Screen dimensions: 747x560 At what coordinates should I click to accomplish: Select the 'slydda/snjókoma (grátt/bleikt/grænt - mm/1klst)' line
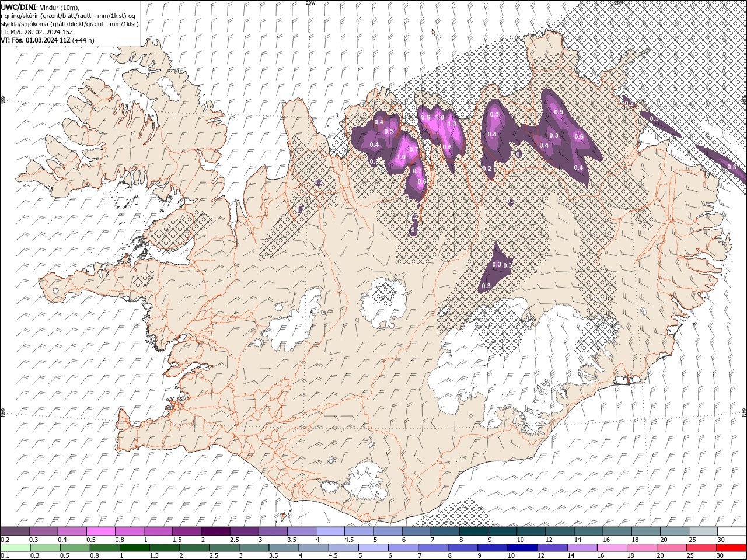coord(69,24)
